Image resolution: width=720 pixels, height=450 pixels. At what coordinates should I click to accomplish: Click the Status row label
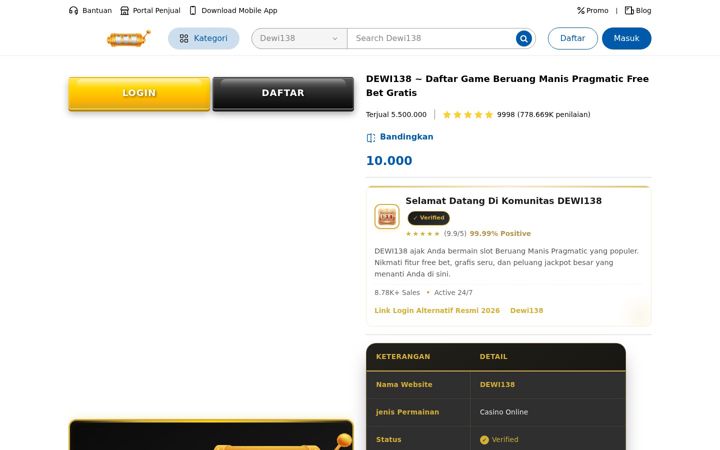pos(388,440)
